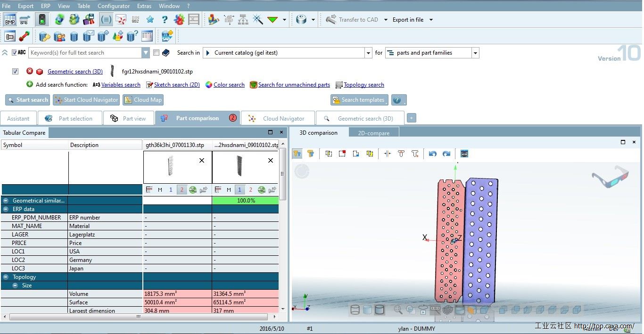Click the DIN 962 standards icon
The image size is (644, 334).
(135, 20)
